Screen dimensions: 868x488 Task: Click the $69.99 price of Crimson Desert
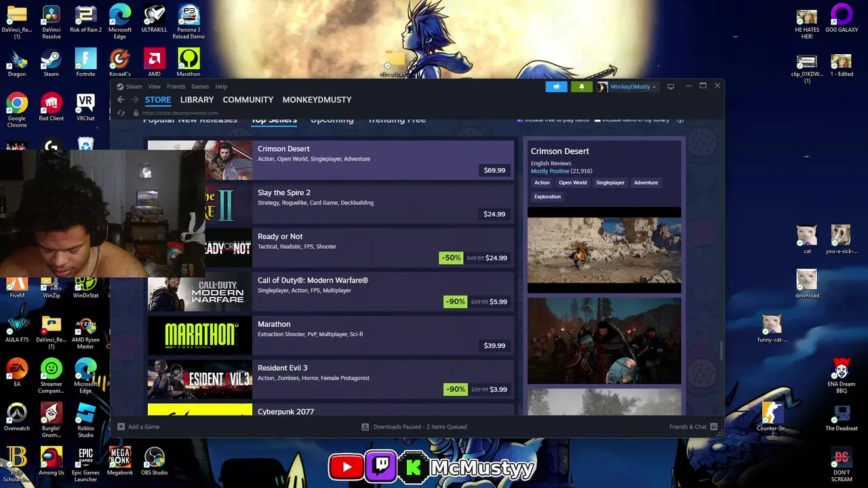494,170
